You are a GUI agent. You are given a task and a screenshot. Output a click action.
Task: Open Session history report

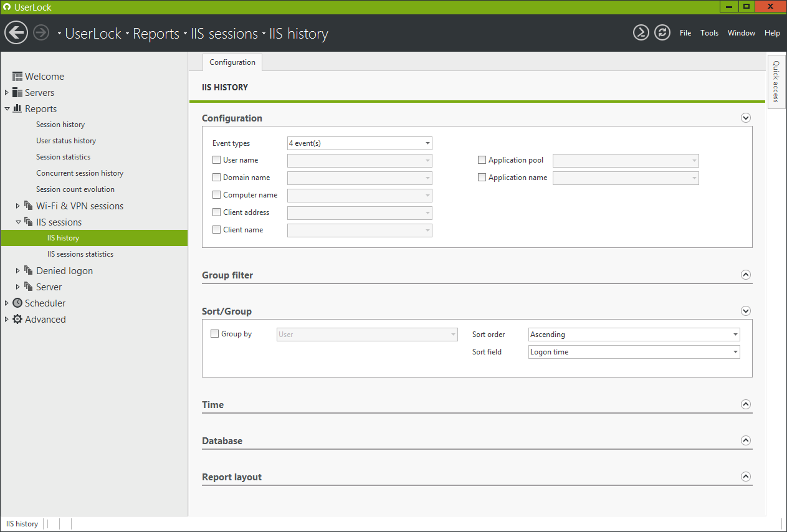[60, 125]
